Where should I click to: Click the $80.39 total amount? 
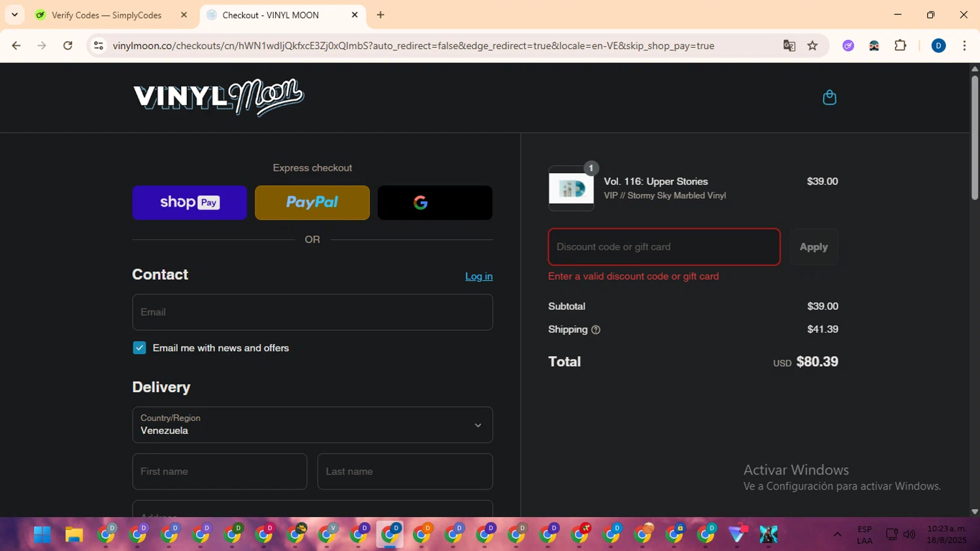click(817, 361)
